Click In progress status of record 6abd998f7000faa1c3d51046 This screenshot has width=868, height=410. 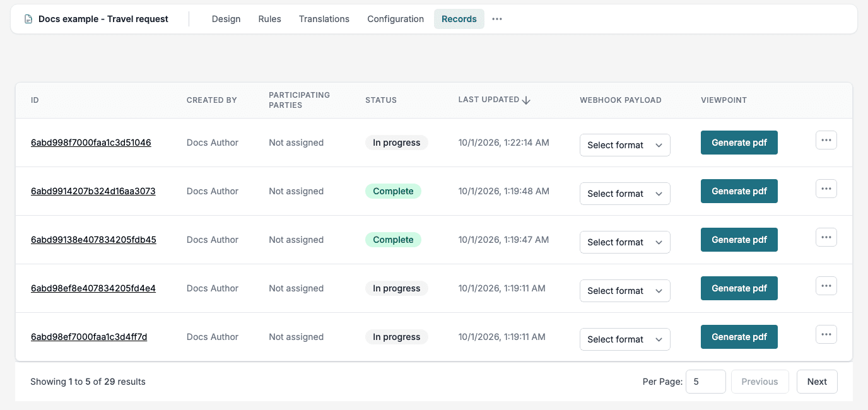point(397,143)
